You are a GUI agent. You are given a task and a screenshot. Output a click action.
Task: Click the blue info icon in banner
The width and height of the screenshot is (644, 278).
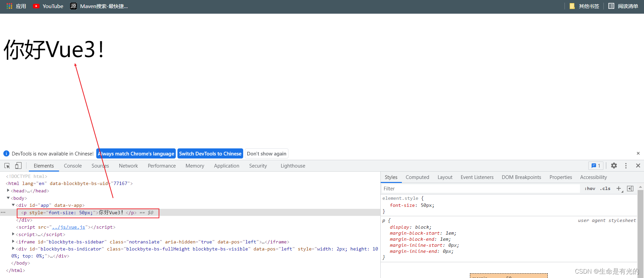(6, 153)
